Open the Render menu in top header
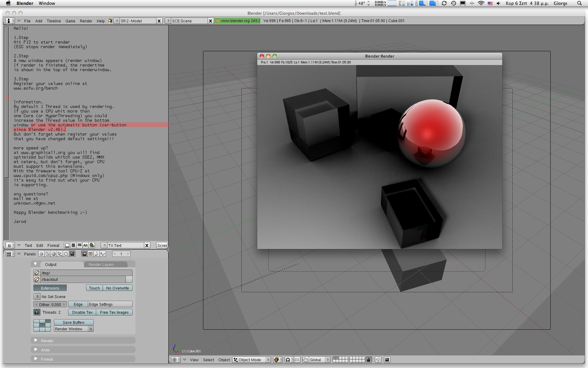This screenshot has width=588, height=368. 86,21
